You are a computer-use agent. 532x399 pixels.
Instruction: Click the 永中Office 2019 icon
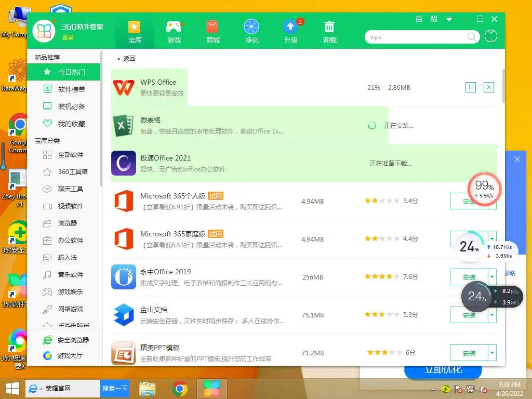[x=124, y=277]
